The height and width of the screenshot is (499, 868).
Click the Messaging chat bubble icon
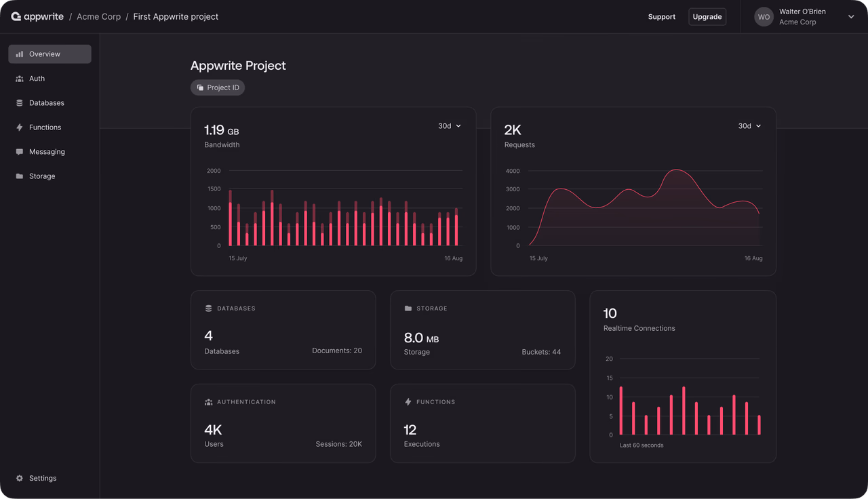pos(20,152)
